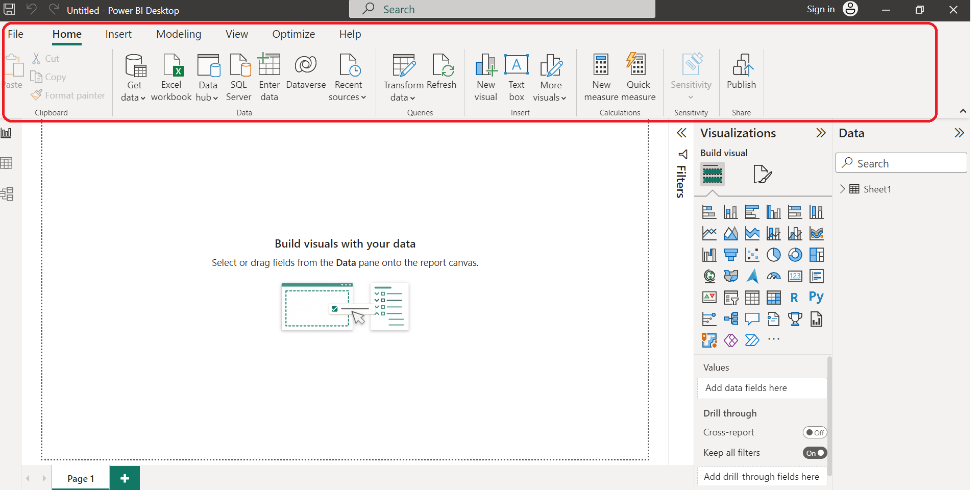The height and width of the screenshot is (490, 980).
Task: Pick the Funnel chart visual
Action: [x=730, y=255]
